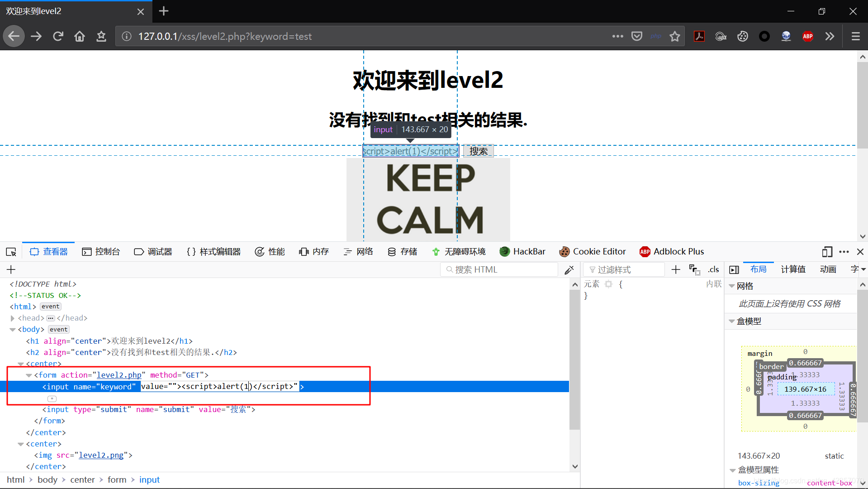Viewport: 868px width, 489px height.
Task: Reload the current page
Action: click(58, 36)
